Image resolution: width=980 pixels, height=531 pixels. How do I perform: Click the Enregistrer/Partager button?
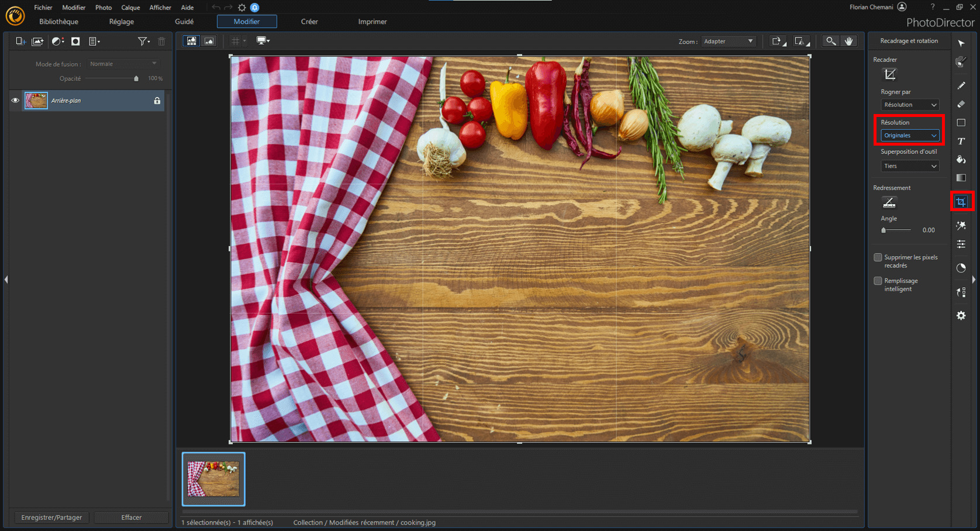(x=51, y=518)
